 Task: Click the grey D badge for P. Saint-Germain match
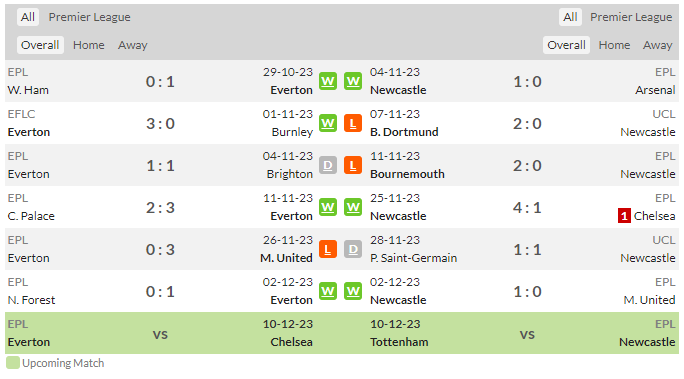353,249
